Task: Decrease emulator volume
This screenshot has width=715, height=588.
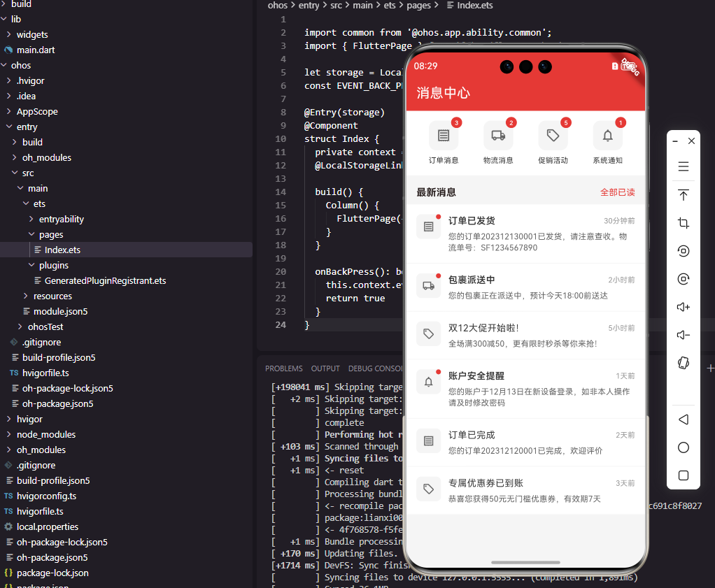Action: [683, 335]
